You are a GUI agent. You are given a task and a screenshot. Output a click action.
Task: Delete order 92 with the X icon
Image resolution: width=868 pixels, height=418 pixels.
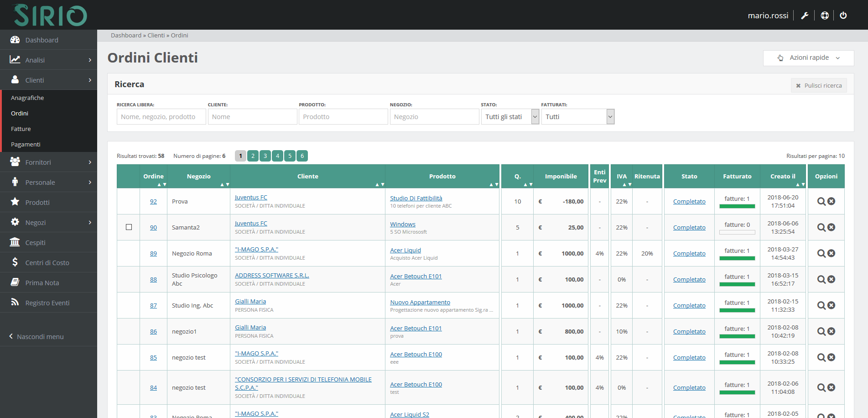click(832, 201)
